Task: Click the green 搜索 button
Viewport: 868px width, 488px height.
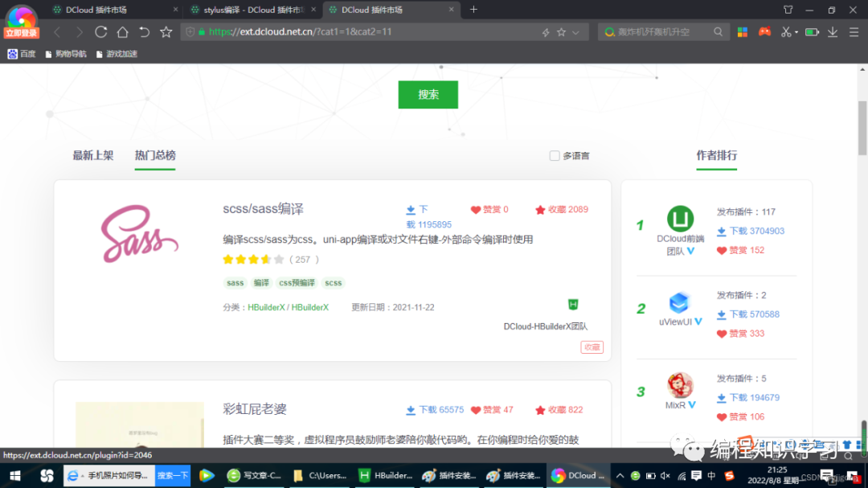Action: [428, 94]
